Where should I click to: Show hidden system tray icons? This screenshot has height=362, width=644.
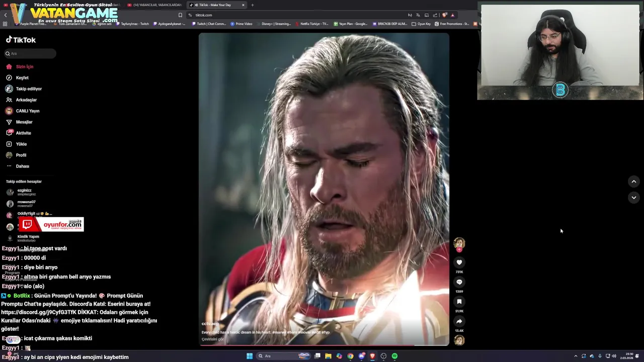pyautogui.click(x=576, y=356)
